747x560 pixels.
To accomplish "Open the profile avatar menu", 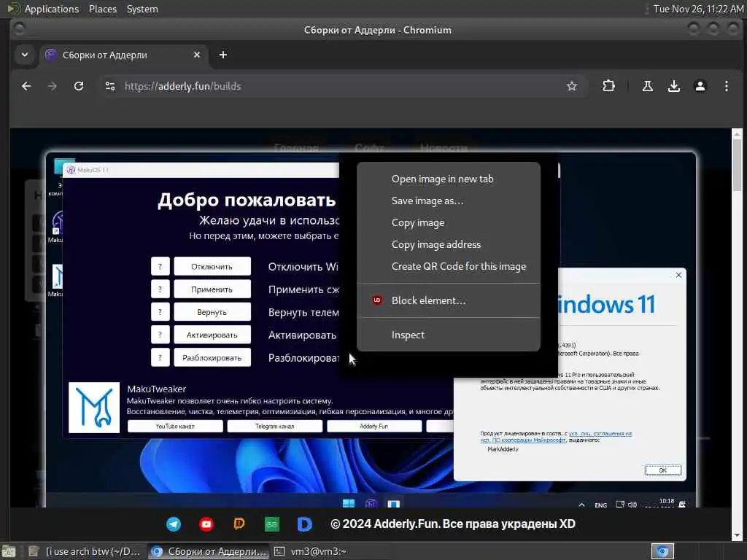I will (700, 86).
